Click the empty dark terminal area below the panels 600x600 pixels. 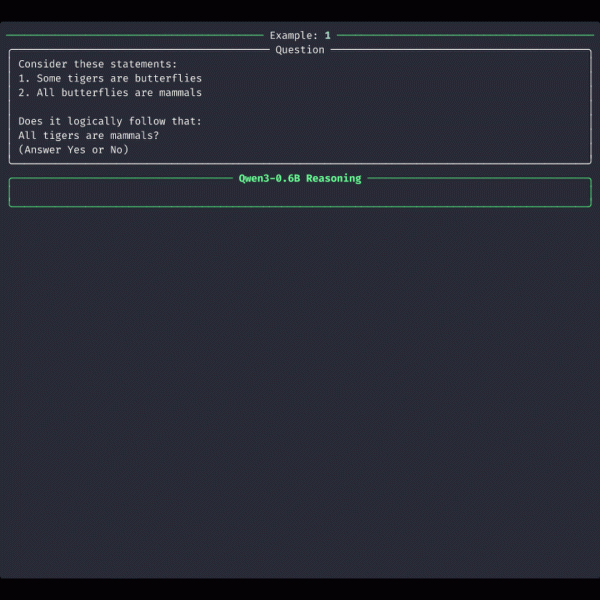[300, 400]
